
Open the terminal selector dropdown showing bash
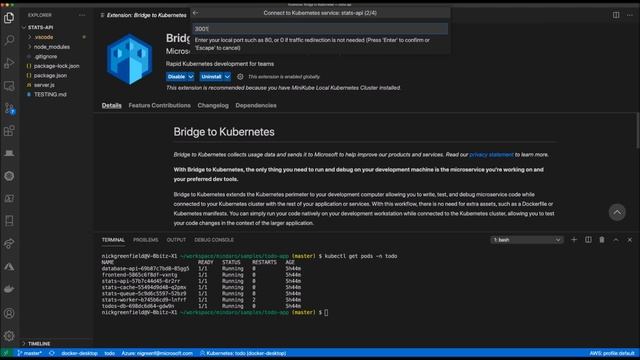[527, 240]
